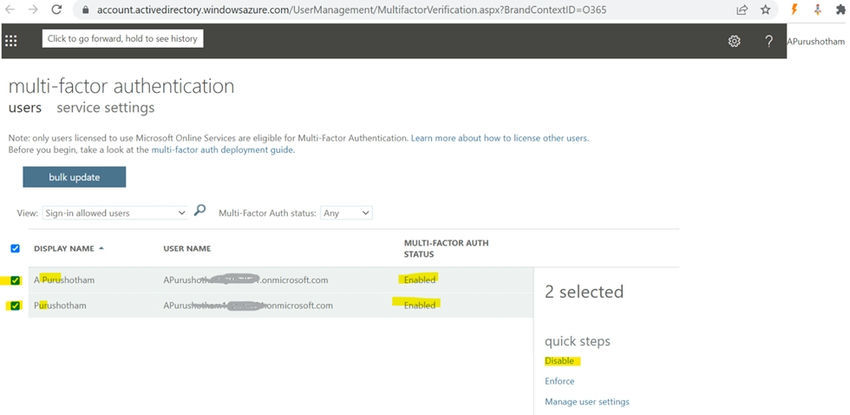Select the users tab
Screen dimensions: 850x415
25,108
